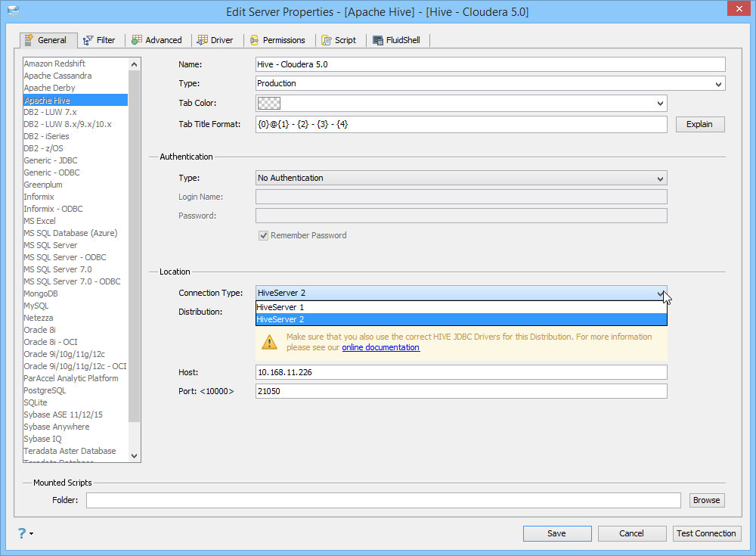Choose HiveServer 2 from the dropdown list
The image size is (756, 556).
pos(461,319)
